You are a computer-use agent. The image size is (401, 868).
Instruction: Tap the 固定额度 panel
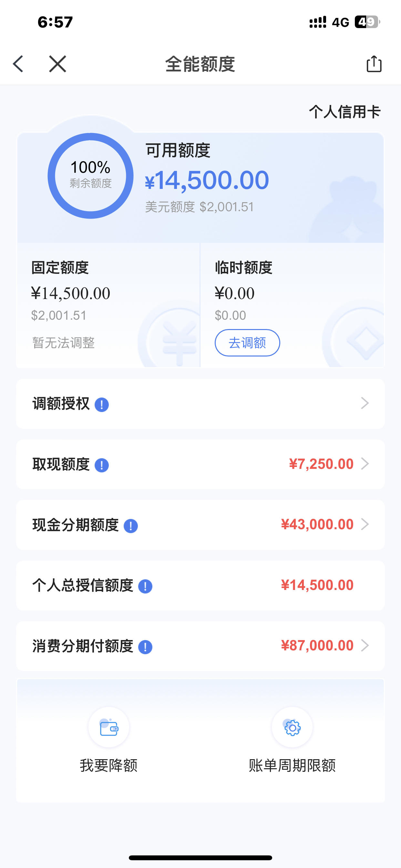(x=108, y=305)
